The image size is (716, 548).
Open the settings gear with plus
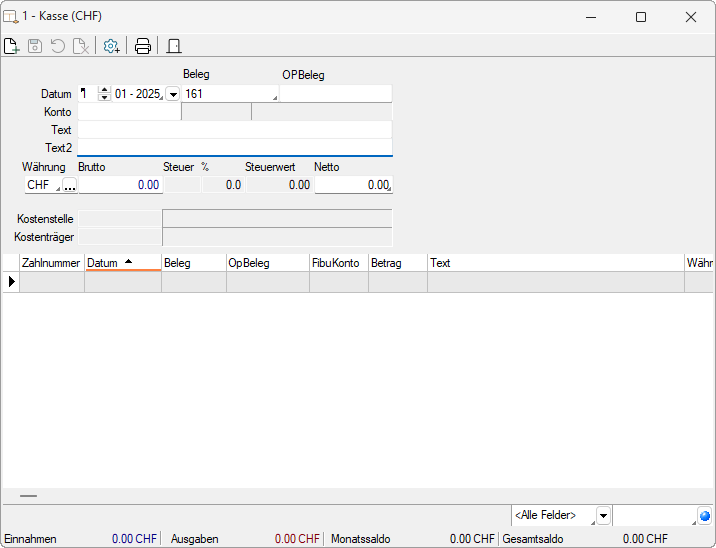coord(111,46)
